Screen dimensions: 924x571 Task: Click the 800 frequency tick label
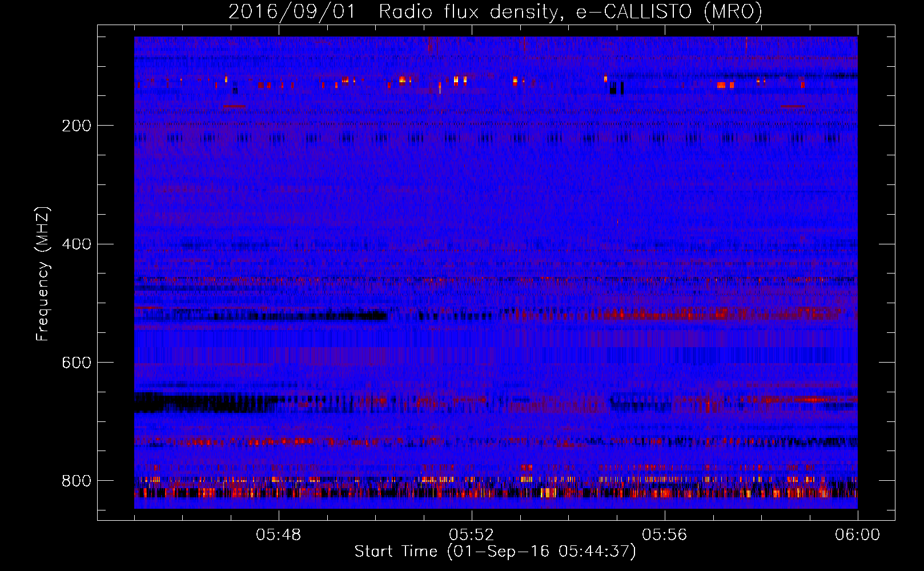click(77, 481)
